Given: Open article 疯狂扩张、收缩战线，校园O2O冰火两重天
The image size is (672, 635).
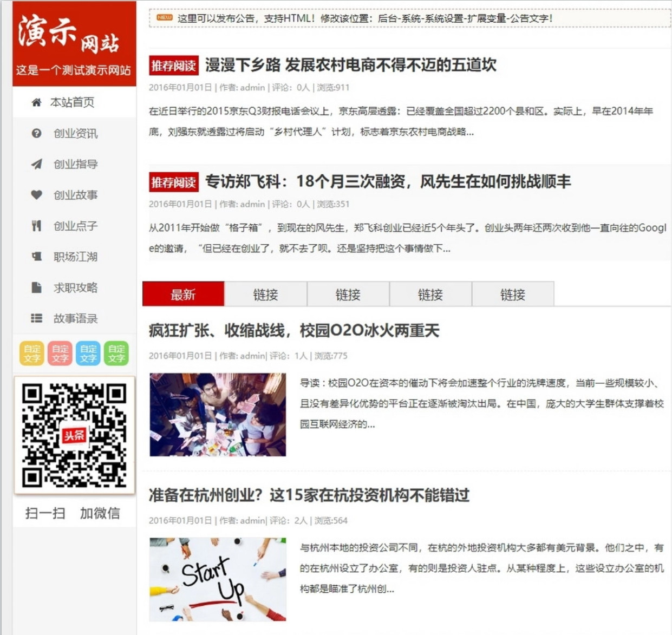Looking at the screenshot, I should click(294, 331).
